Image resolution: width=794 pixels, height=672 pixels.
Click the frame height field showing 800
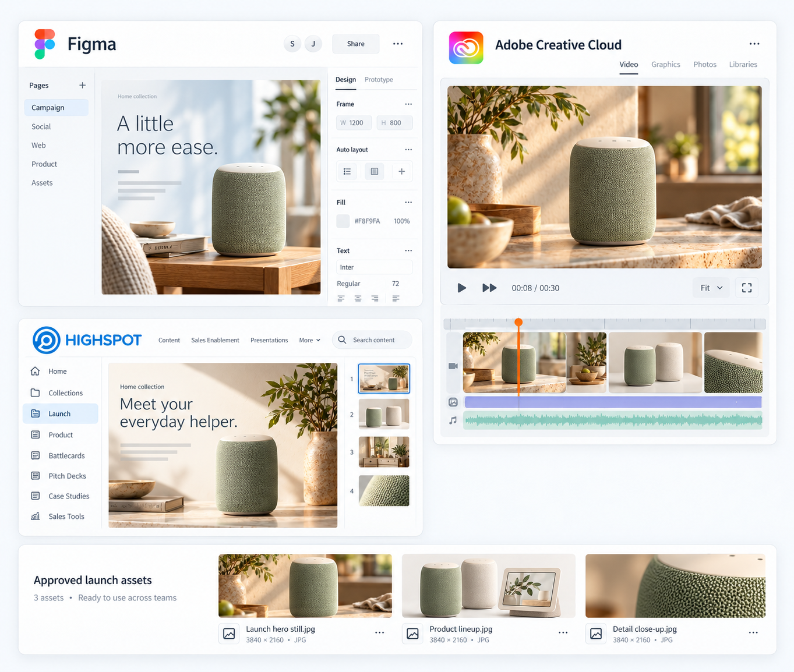click(x=394, y=123)
